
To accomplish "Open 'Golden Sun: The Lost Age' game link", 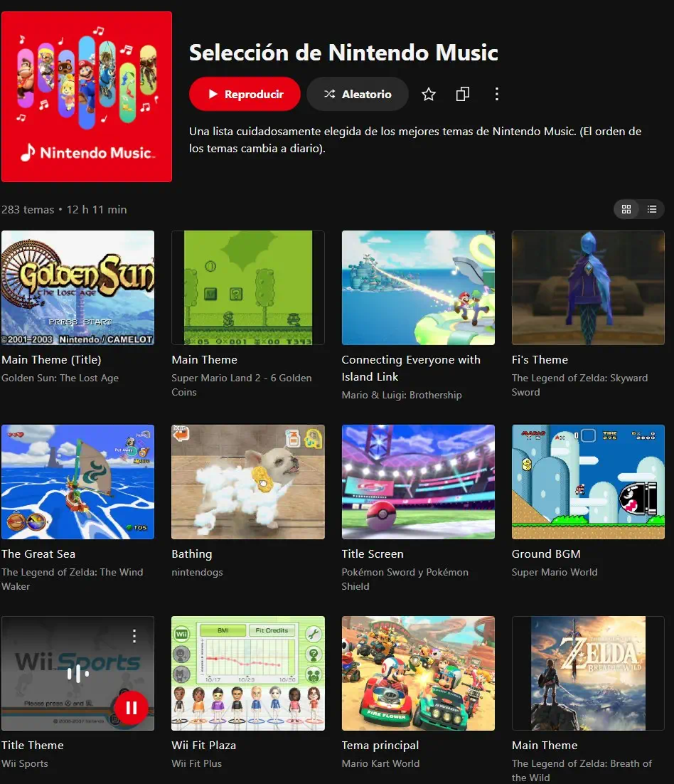I will tap(60, 378).
